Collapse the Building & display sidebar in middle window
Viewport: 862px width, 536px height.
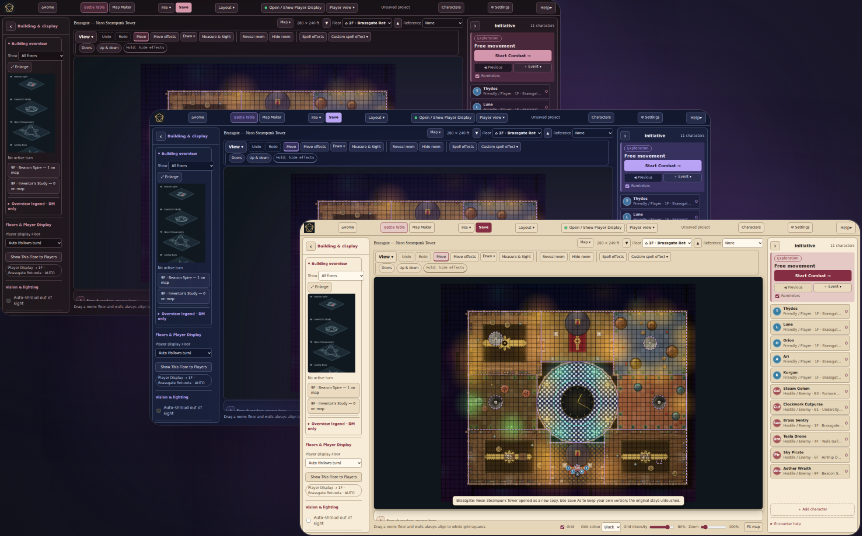coord(161,136)
